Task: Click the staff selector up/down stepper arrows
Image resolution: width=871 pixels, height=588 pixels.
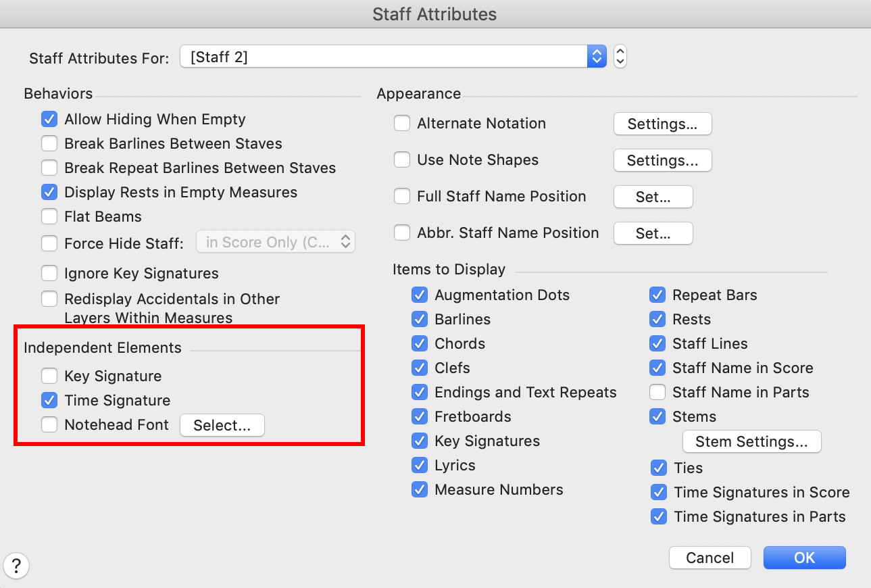Action: point(620,57)
